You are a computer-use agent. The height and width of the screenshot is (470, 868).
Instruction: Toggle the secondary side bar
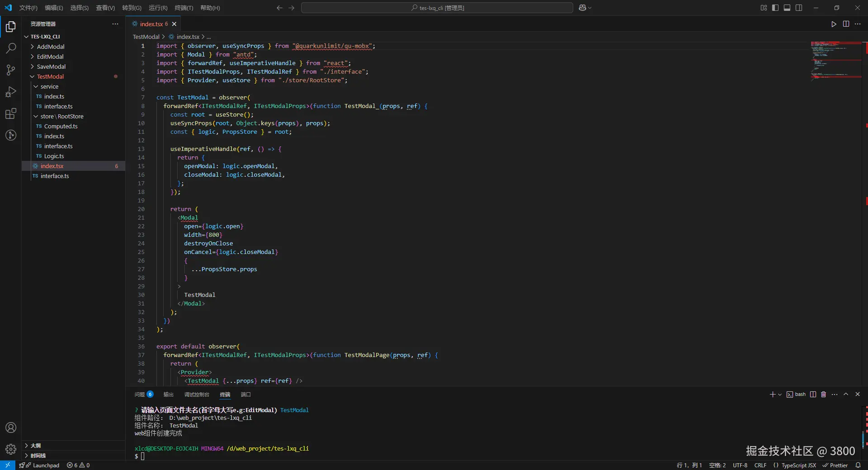799,8
